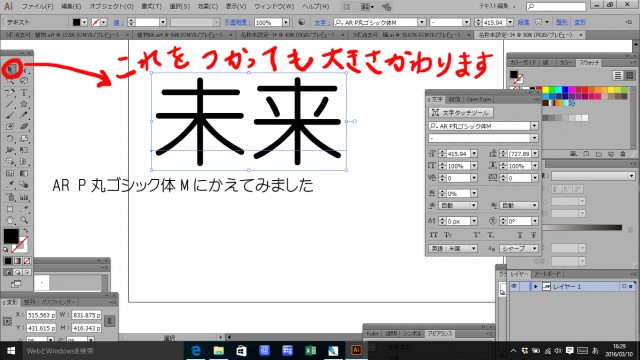Switch to the アートボード tab
The image size is (640, 360).
pos(548,274)
